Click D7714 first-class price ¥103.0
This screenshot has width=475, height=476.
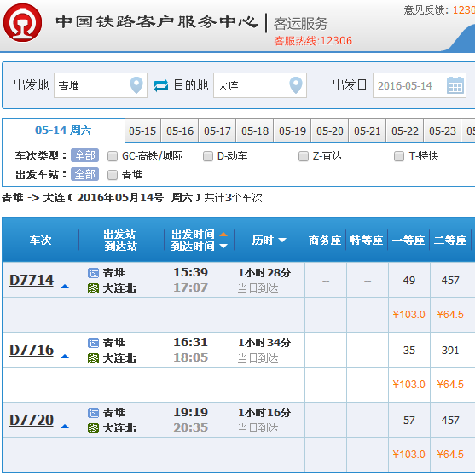click(408, 315)
